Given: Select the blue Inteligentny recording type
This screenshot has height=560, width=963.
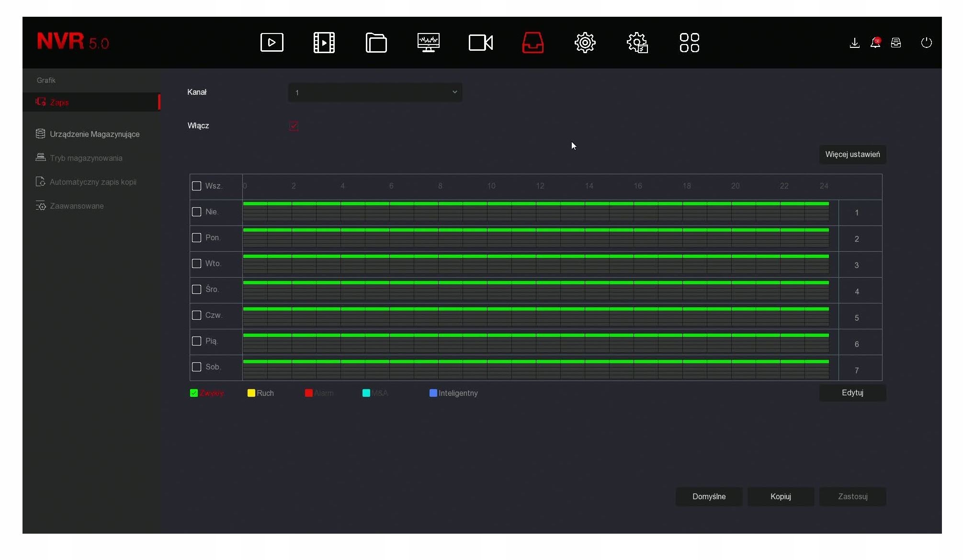Looking at the screenshot, I should coord(433,393).
